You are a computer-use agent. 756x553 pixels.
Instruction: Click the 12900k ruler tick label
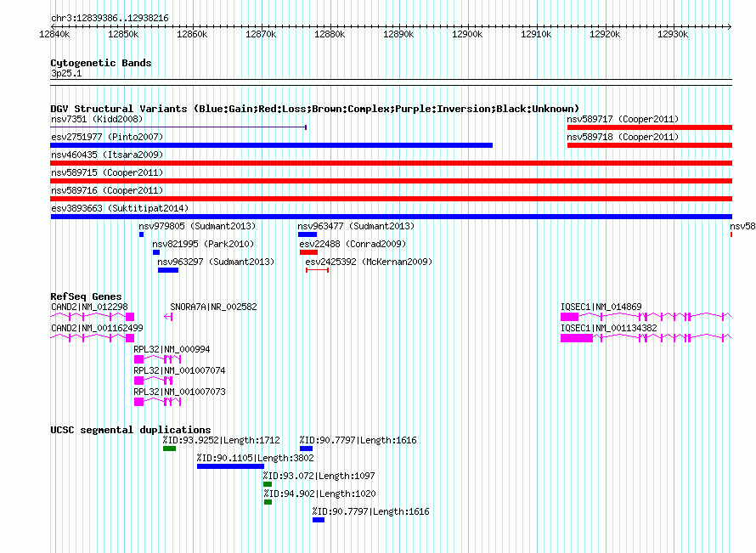(467, 34)
